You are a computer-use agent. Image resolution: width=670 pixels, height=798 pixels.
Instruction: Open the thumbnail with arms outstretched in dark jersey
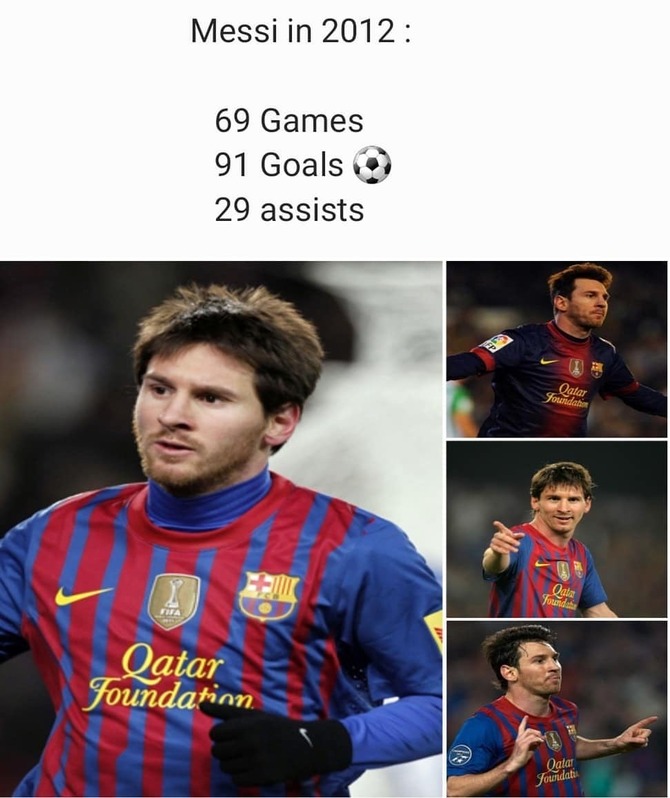[x=556, y=349]
